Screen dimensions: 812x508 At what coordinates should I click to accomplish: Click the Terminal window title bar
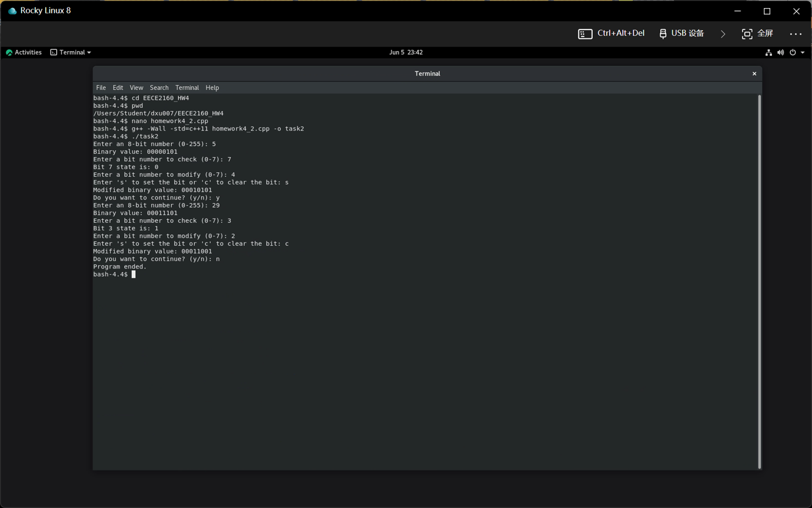coord(427,74)
